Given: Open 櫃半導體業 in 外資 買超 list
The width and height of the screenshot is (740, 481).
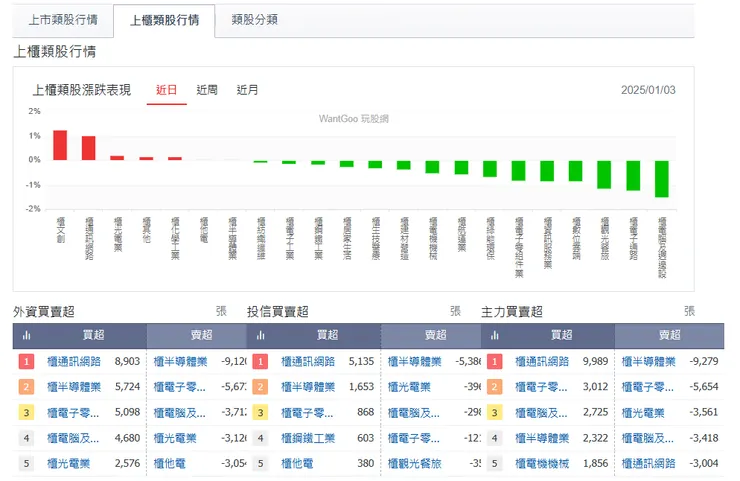Looking at the screenshot, I should click(x=74, y=387).
